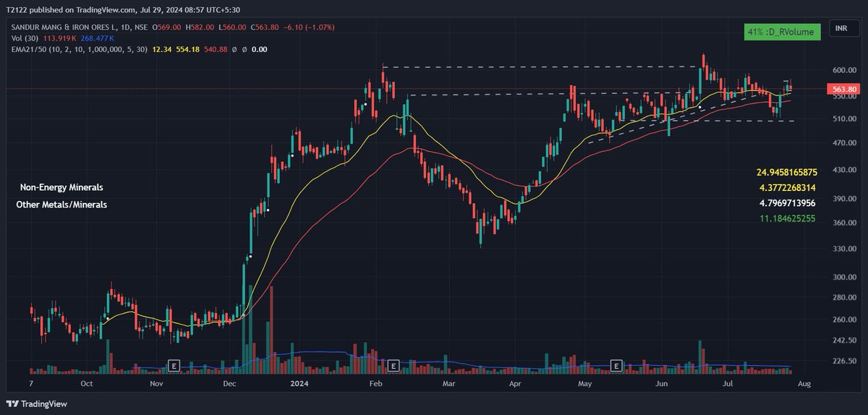Click the 113.919K volume value
Screen dimensions: 868x415
click(x=58, y=38)
